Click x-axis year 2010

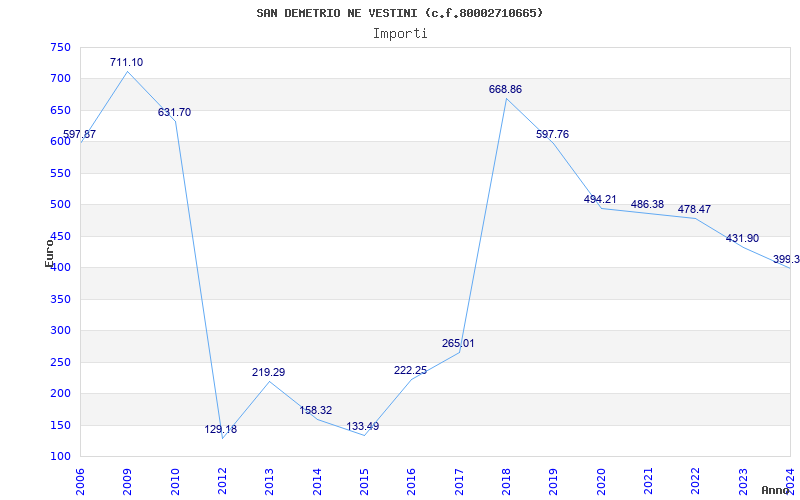175,482
